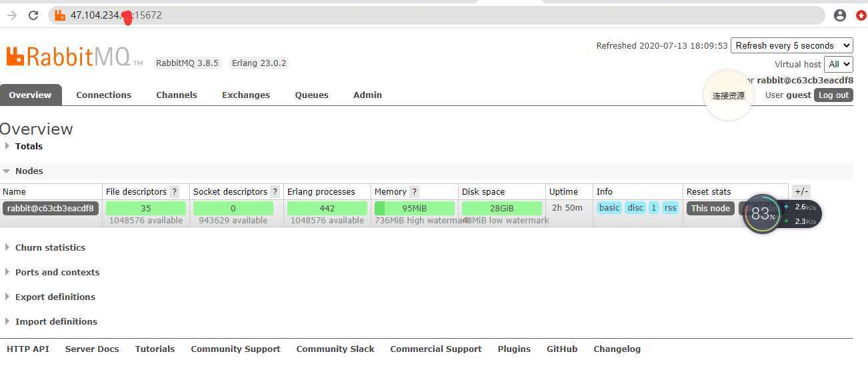Screen dimensions: 868x370
Task: Switch to the Overview tab
Action: 31,95
